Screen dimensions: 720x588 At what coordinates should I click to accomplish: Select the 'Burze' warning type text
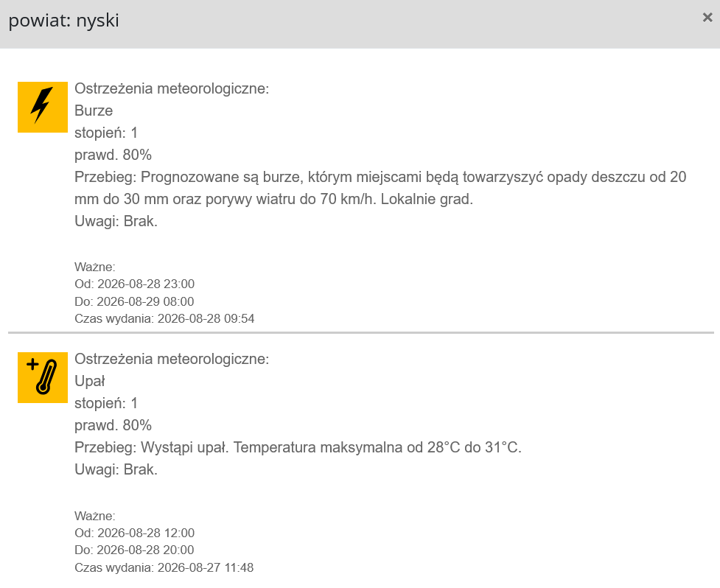(x=94, y=111)
